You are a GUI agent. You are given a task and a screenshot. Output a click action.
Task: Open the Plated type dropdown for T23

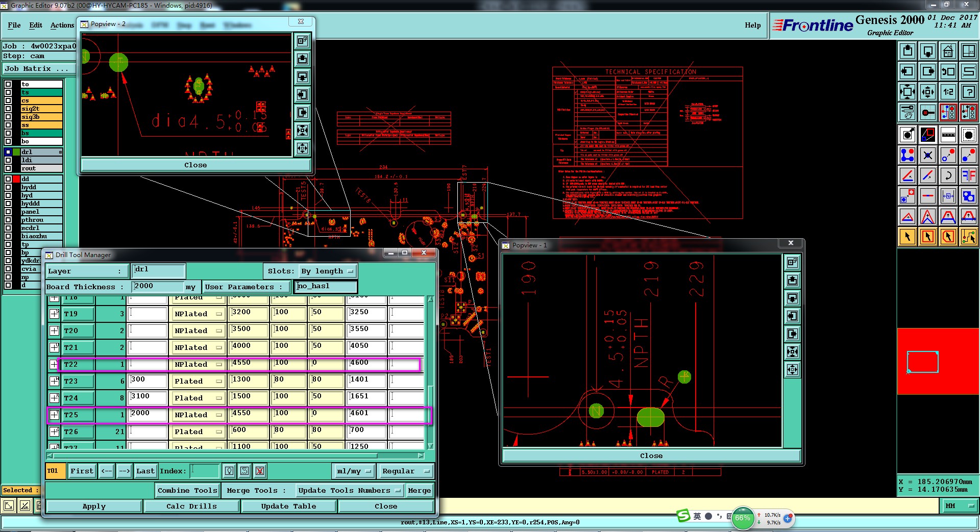[198, 381]
